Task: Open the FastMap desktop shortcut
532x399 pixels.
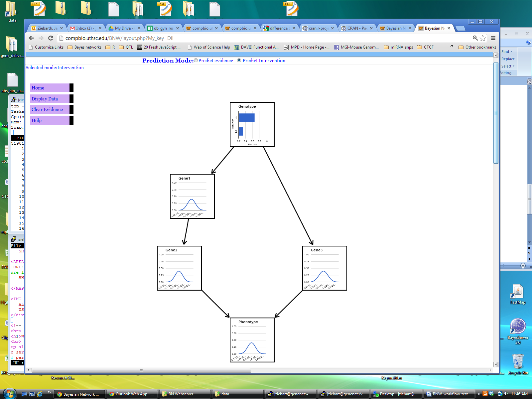Action: pos(518,294)
